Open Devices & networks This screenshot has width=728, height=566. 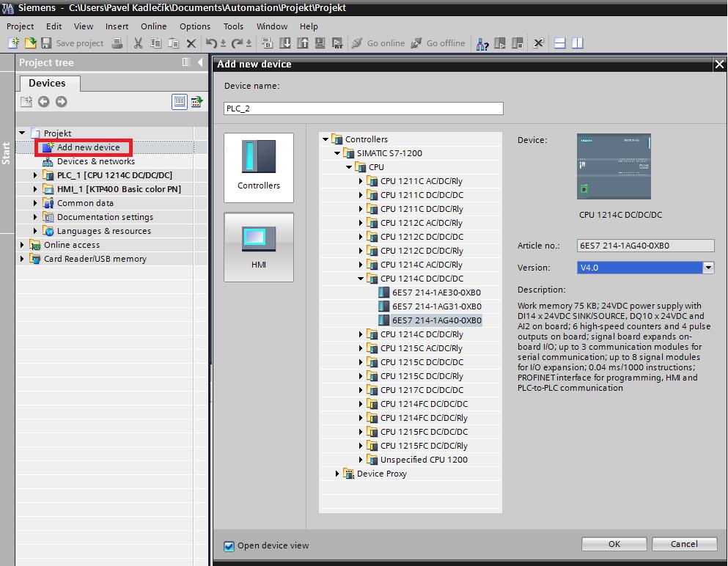(95, 161)
